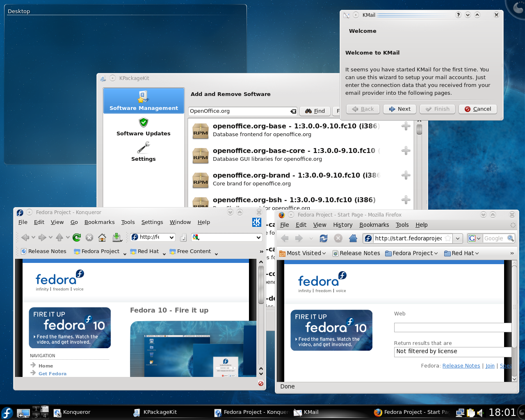The width and height of the screenshot is (525, 420).
Task: Open Konqueror back history dropdown arrow
Action: point(33,237)
